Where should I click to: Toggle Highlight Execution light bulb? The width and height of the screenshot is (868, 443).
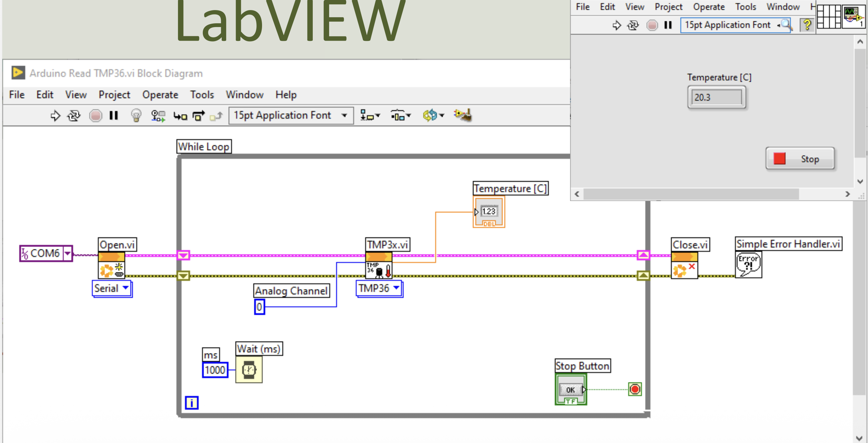click(x=136, y=115)
